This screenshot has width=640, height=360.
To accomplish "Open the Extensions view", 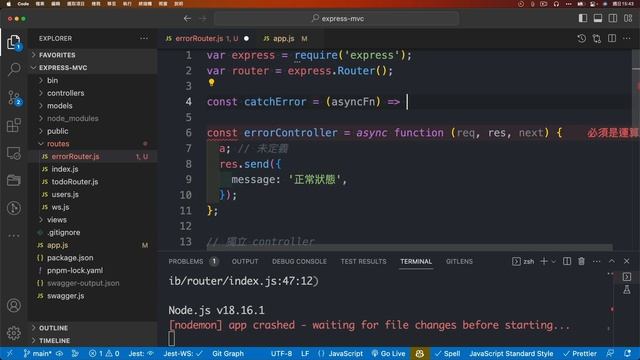I will tap(14, 125).
